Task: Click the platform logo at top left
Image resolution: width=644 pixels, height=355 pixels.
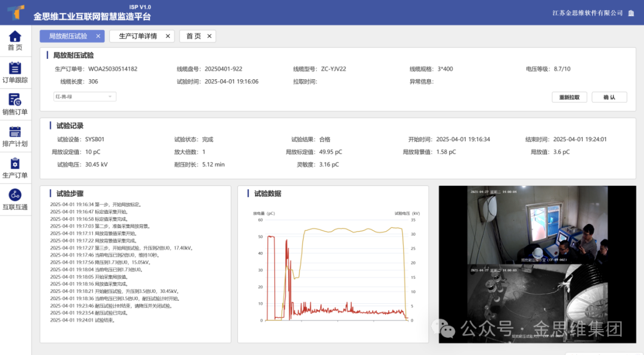Action: click(x=15, y=12)
